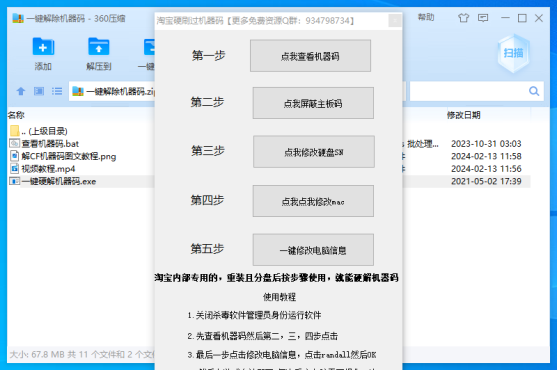557x370 pixels.
Task: Click the search magnifier icon
Action: (x=534, y=91)
